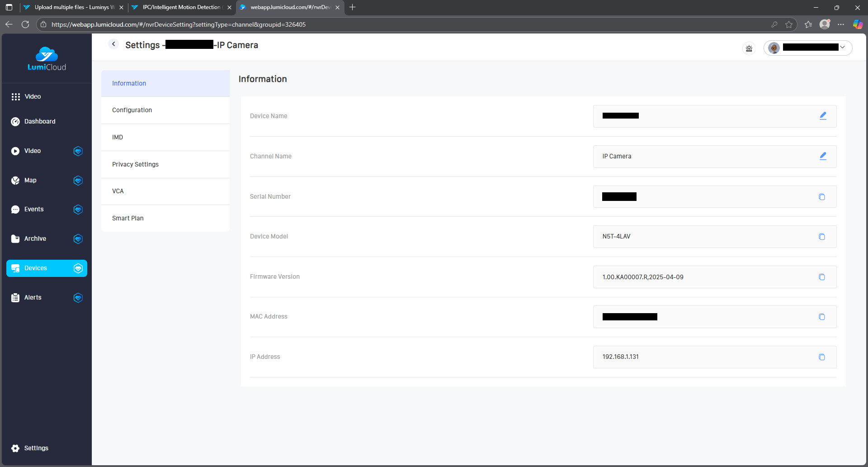
Task: Copy the IP Address 192.168.1.131
Action: [x=821, y=357]
